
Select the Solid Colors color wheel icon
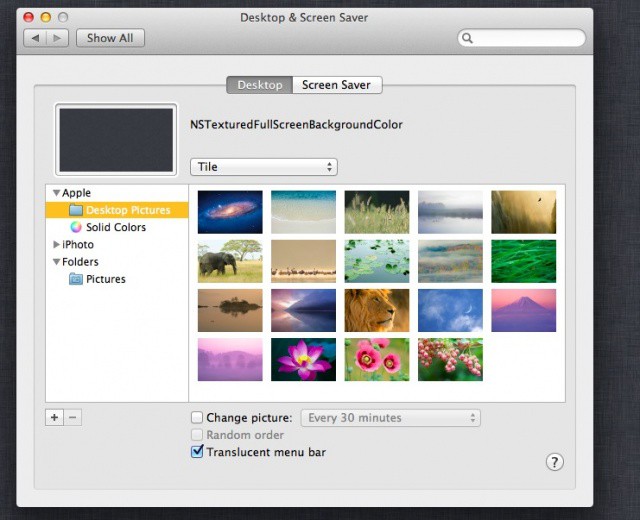pos(75,227)
